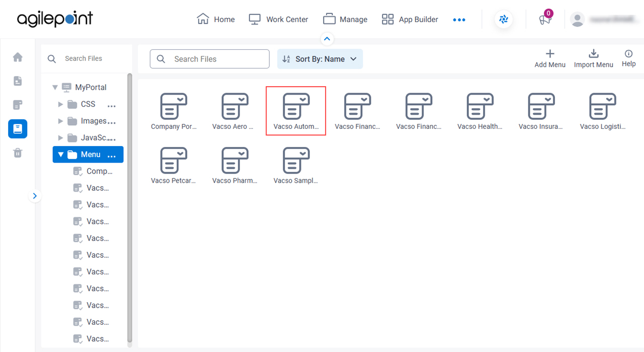Open the Company Por... menu icon
644x352 pixels.
174,111
